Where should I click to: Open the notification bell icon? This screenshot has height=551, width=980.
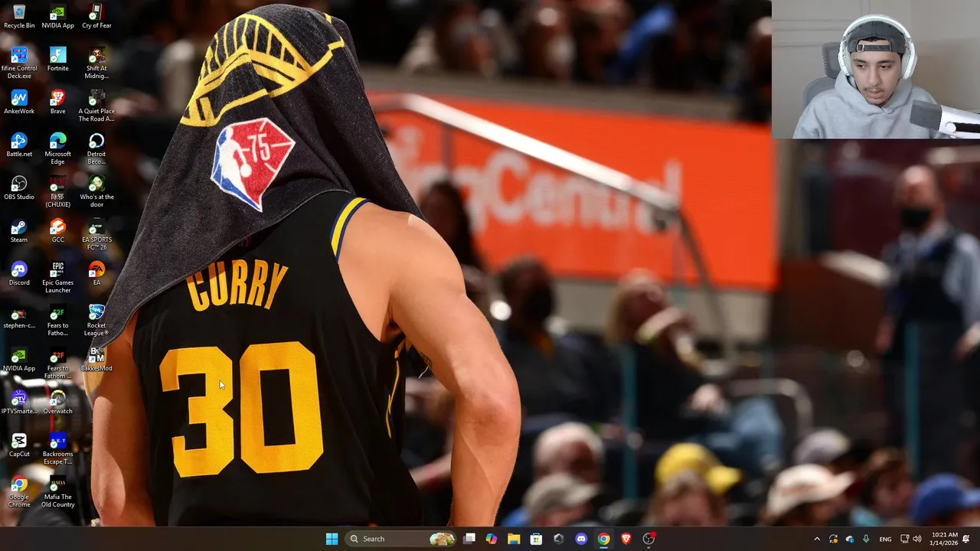click(966, 539)
